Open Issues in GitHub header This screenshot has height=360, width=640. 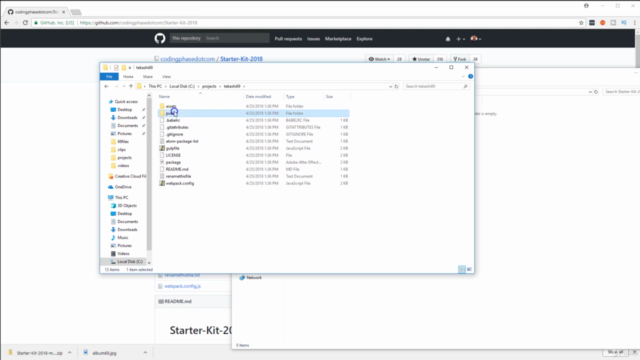[313, 39]
